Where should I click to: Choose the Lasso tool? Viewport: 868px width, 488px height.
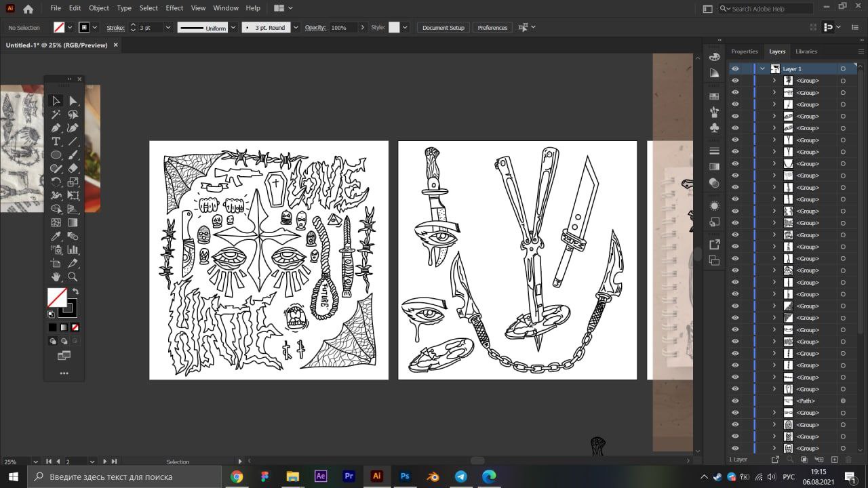click(73, 115)
